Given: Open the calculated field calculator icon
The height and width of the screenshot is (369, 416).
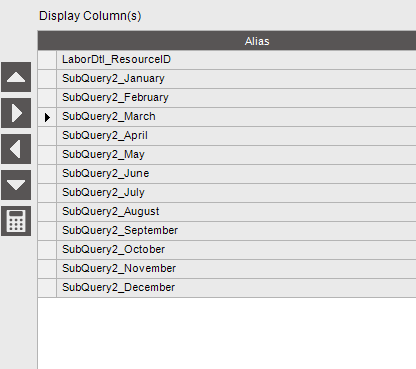Looking at the screenshot, I should click(16, 221).
